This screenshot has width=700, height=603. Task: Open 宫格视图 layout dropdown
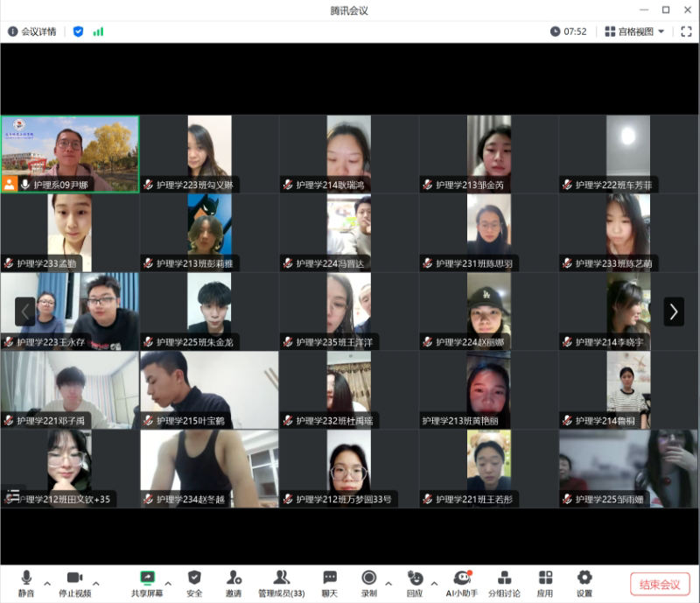tap(634, 32)
